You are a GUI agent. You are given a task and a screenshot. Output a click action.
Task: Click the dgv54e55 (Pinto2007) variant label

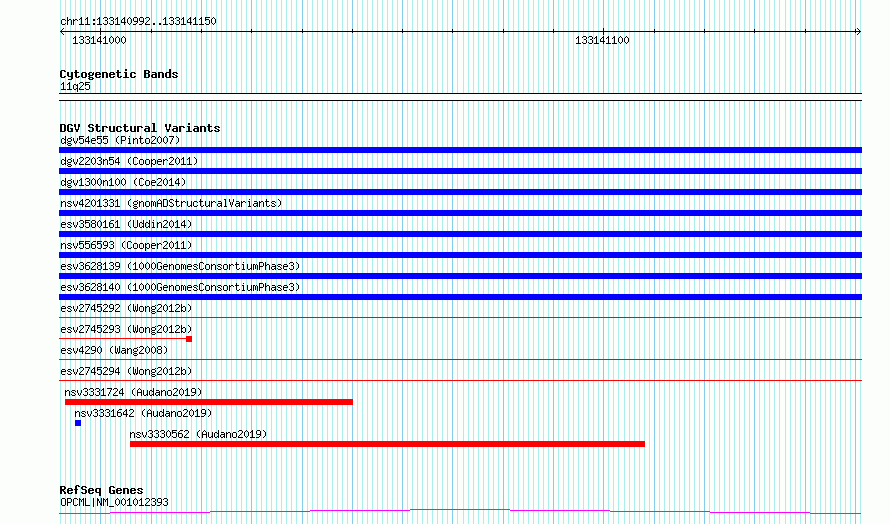click(120, 140)
